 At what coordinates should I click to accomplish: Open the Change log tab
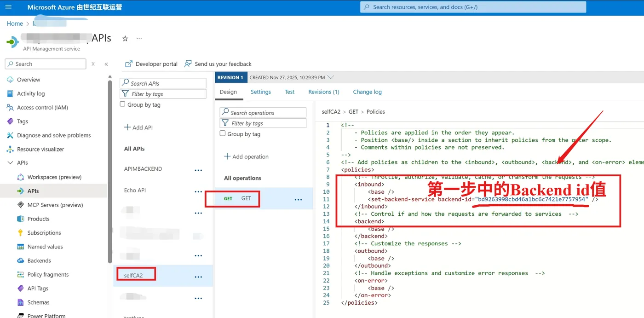point(367,92)
